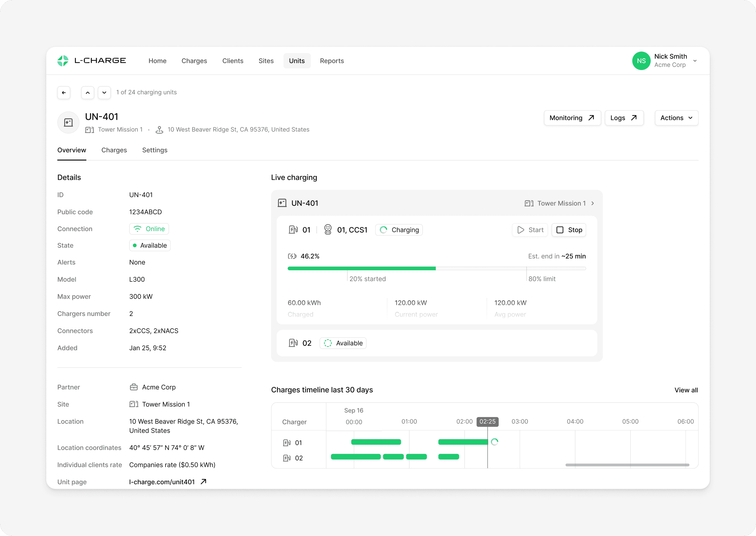Click View all charges timeline link
Image resolution: width=756 pixels, height=536 pixels.
pos(686,390)
